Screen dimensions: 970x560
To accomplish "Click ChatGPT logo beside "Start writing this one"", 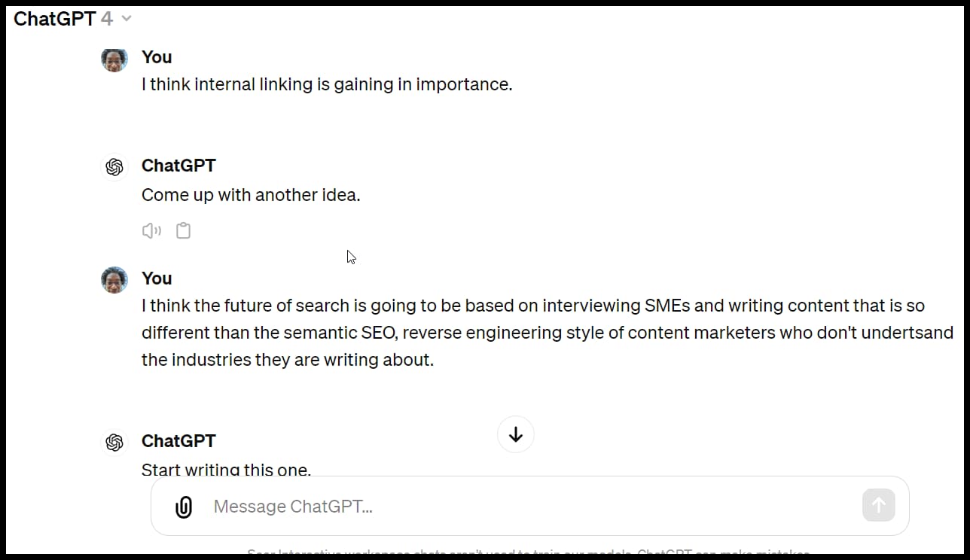I will 114,443.
